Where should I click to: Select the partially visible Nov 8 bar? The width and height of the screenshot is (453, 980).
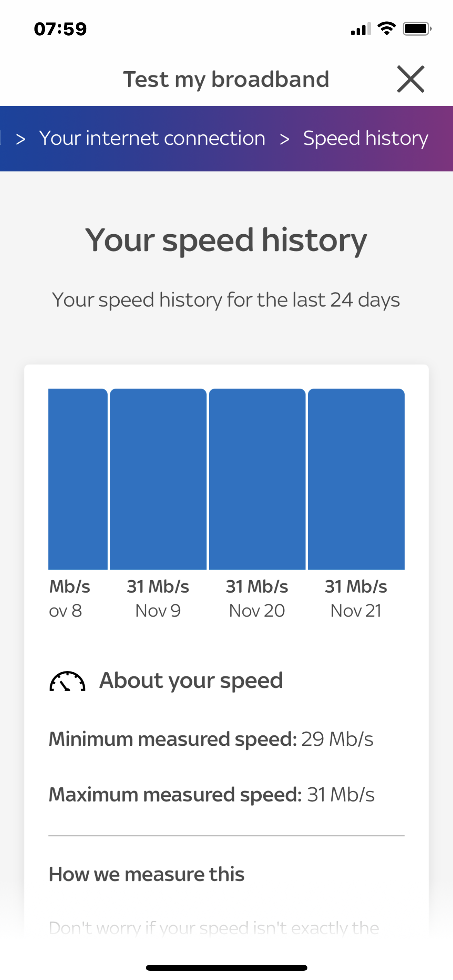click(x=77, y=479)
